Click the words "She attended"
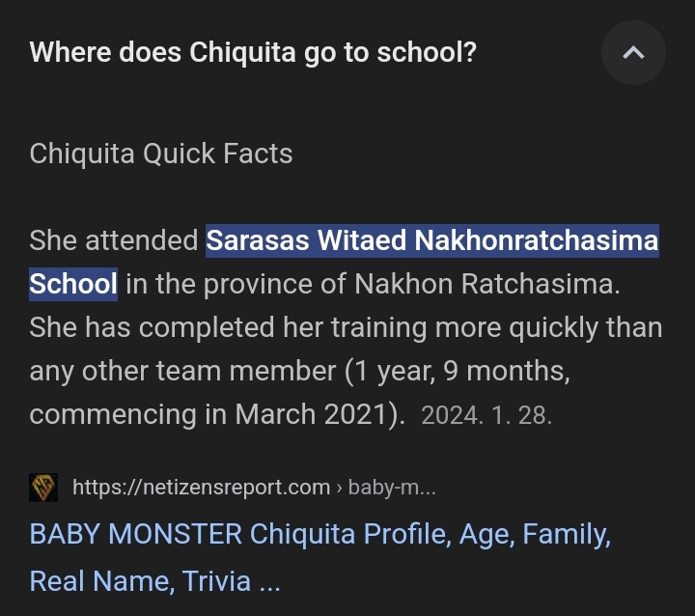The image size is (695, 616). 114,240
